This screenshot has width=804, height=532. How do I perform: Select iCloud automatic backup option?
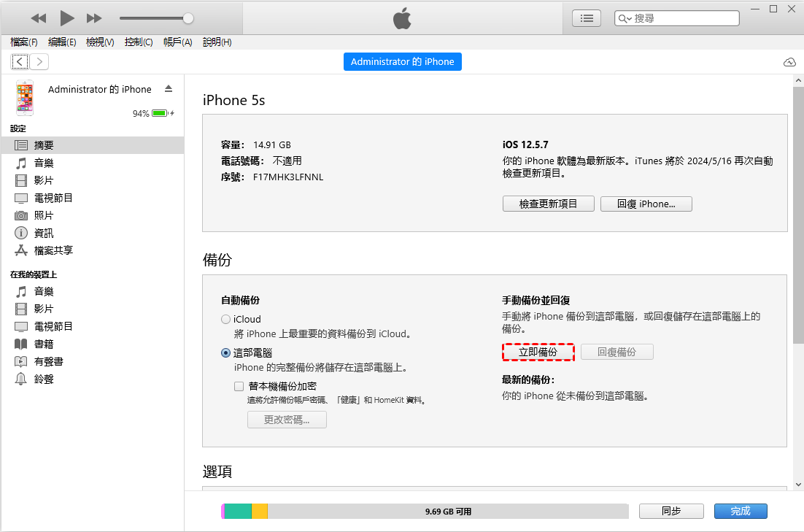point(225,320)
